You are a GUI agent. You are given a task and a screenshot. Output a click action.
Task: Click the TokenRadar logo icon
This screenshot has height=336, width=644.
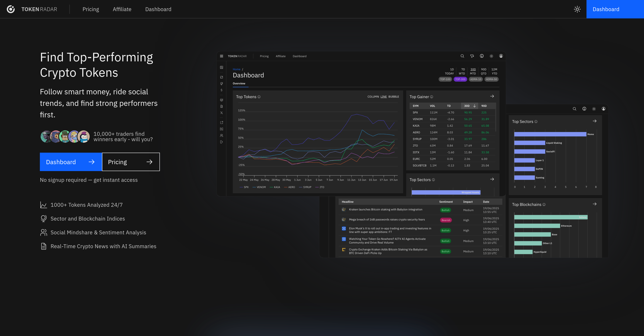pos(11,9)
